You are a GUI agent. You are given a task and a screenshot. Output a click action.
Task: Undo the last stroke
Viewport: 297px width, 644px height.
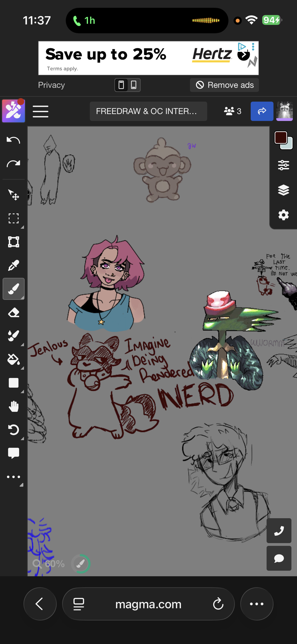14,140
